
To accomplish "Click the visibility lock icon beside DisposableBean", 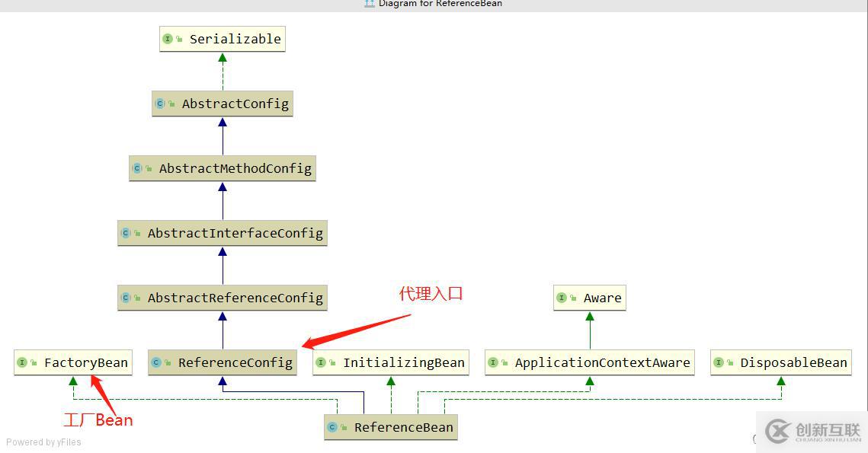I will 731,363.
